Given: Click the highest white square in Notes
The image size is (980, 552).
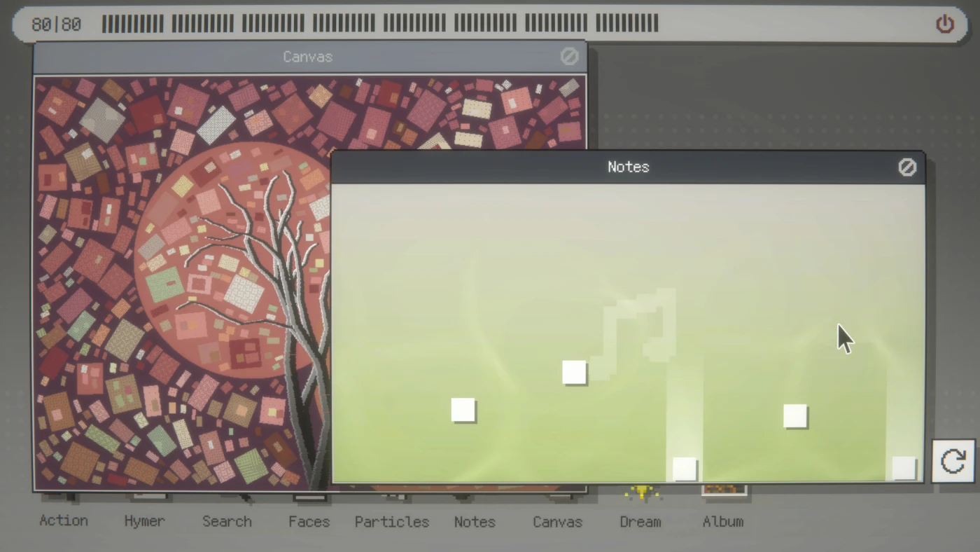Looking at the screenshot, I should [574, 372].
